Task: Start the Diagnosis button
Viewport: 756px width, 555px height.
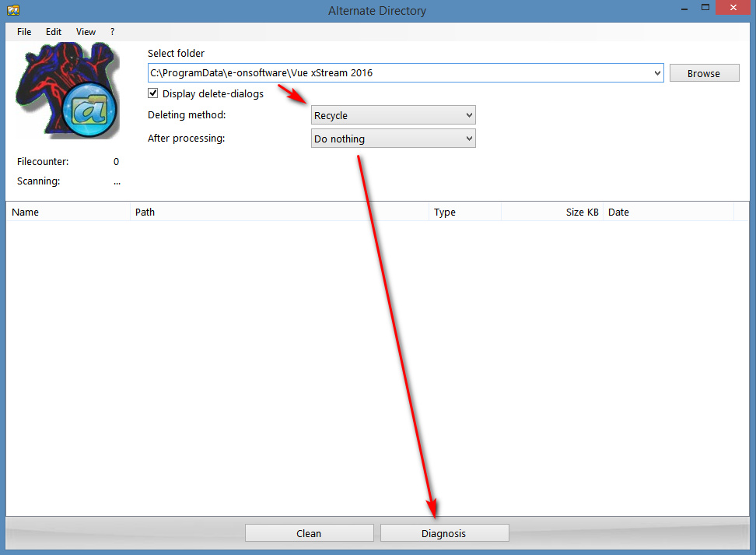Action: tap(444, 533)
